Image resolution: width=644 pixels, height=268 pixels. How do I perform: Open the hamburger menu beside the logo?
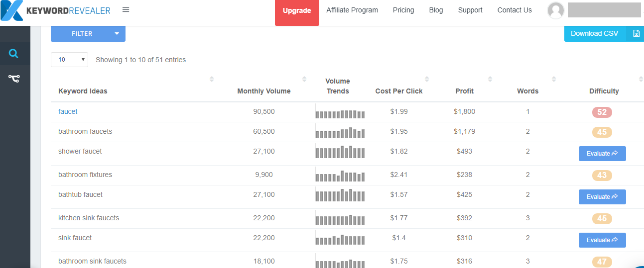coord(126,10)
